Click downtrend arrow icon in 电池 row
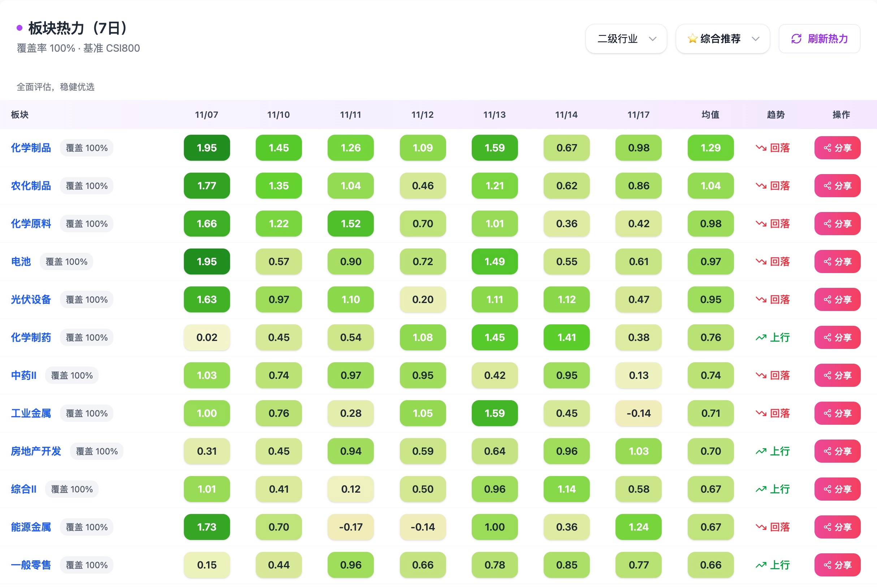The image size is (877, 588). (761, 261)
